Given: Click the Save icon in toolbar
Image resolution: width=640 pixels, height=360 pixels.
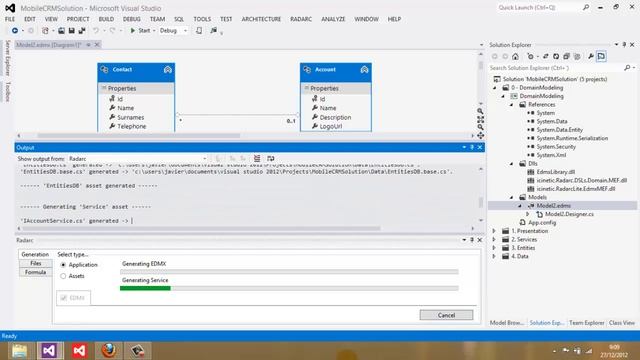Looking at the screenshot, I should 71,31.
